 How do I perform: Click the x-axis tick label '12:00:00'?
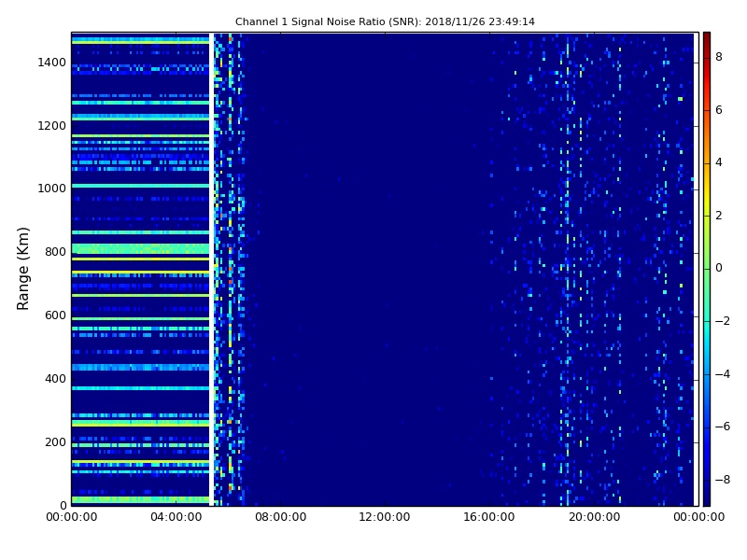(385, 517)
